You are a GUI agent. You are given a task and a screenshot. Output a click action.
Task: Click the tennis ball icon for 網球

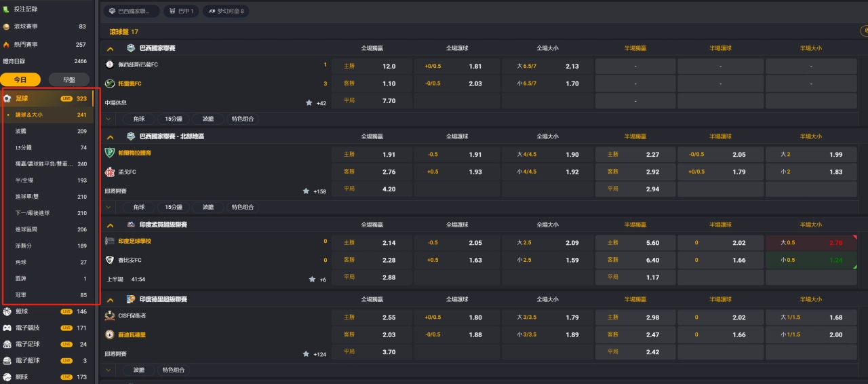click(7, 377)
